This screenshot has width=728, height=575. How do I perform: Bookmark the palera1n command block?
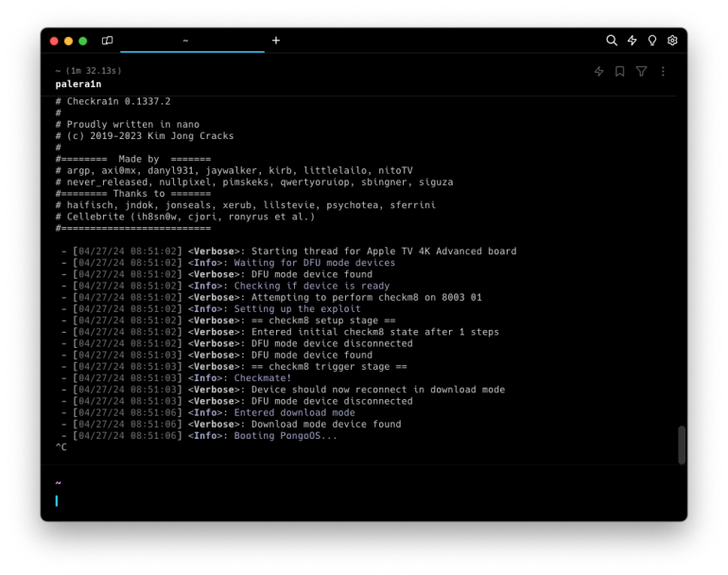point(620,71)
